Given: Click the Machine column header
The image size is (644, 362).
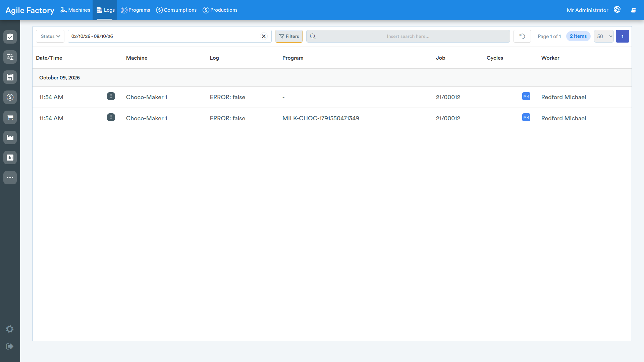Looking at the screenshot, I should click(137, 58).
